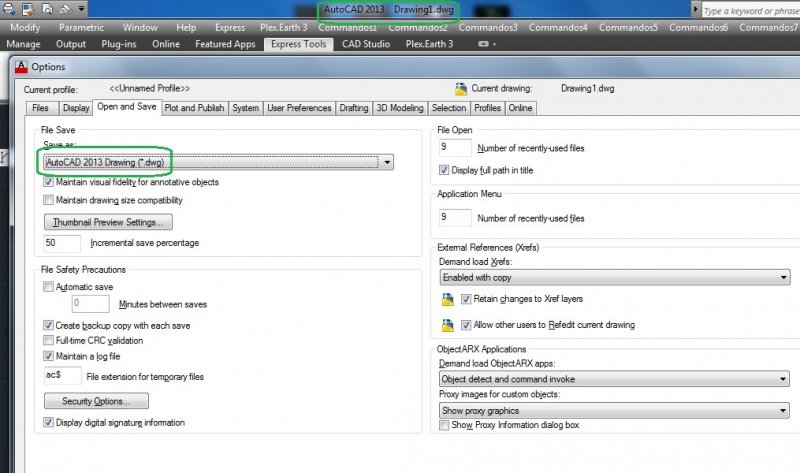Select the Featured Apps ribbon tab
800x473 pixels.
point(225,44)
